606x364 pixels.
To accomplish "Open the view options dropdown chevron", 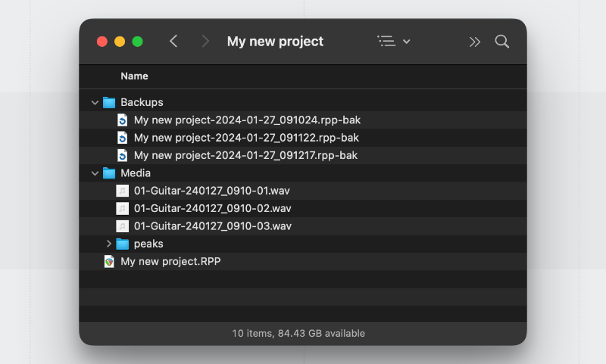I will click(x=407, y=42).
